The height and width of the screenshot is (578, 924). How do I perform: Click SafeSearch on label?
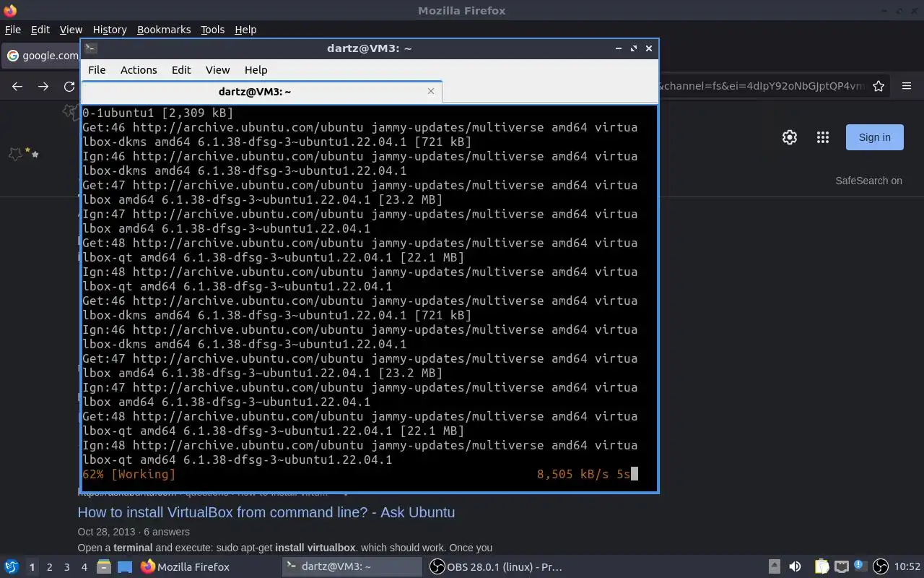pos(869,181)
